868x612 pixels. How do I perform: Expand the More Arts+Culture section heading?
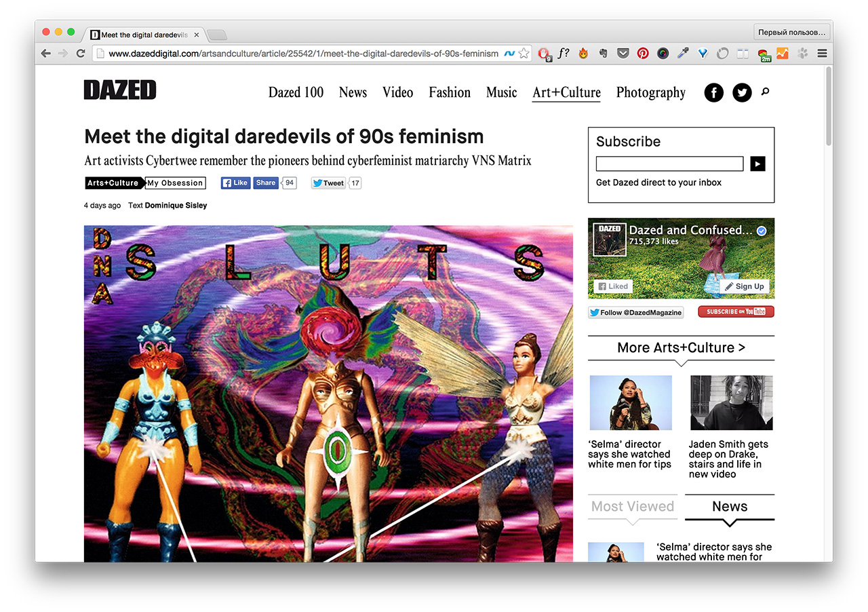[681, 347]
